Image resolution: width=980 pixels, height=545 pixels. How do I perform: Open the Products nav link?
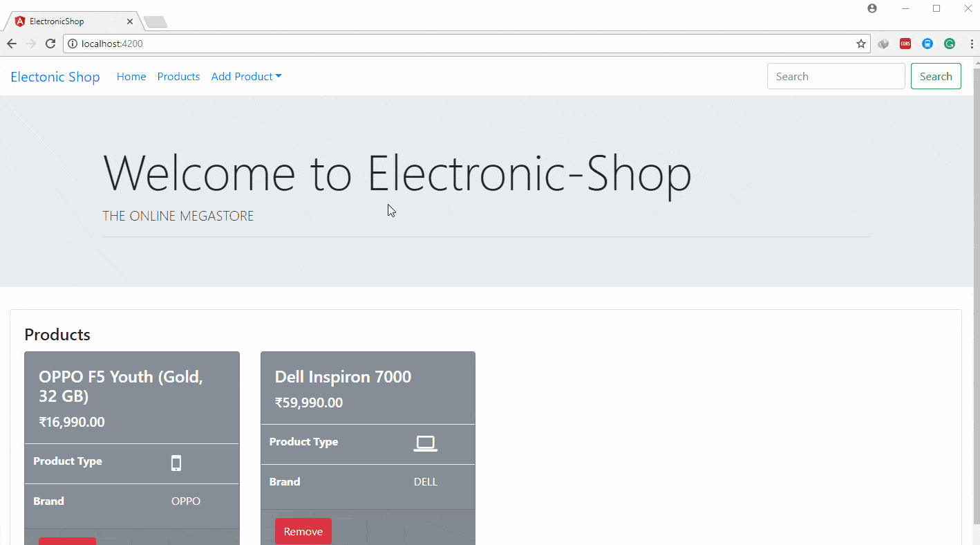point(178,77)
